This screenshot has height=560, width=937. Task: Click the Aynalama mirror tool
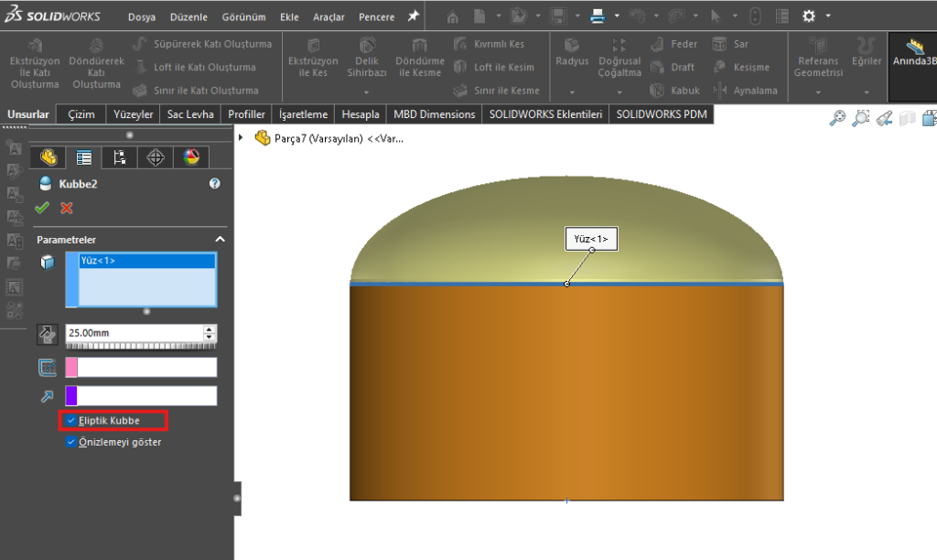pos(719,91)
